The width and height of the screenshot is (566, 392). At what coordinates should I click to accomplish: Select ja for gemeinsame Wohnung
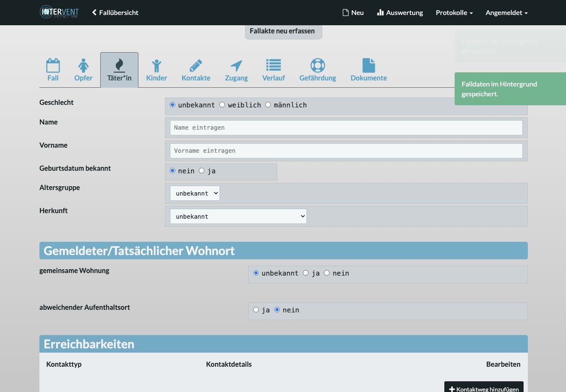pyautogui.click(x=306, y=273)
